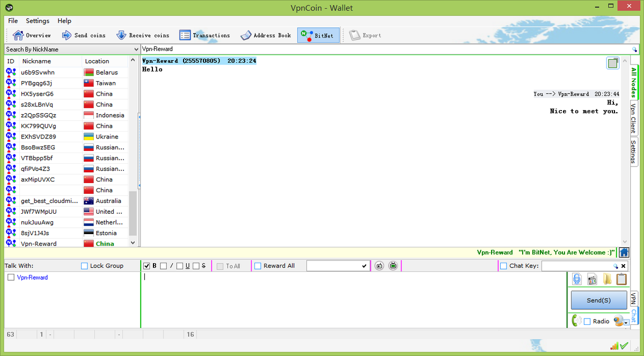Sort by the Nickname column header
644x356 pixels.
(x=50, y=61)
